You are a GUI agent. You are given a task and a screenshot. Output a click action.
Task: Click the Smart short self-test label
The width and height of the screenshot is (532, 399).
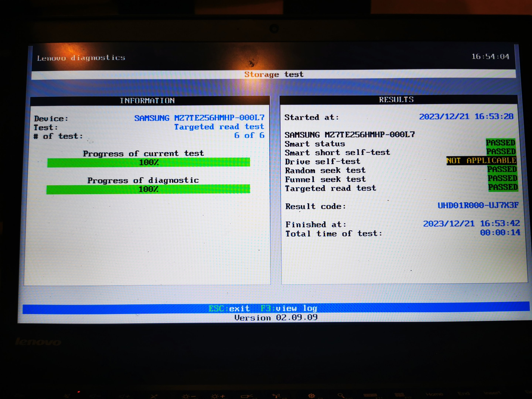337,152
